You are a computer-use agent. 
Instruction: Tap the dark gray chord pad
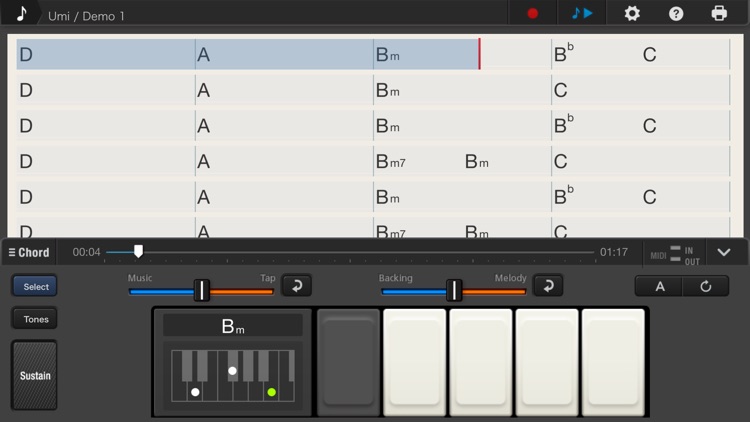pos(348,362)
